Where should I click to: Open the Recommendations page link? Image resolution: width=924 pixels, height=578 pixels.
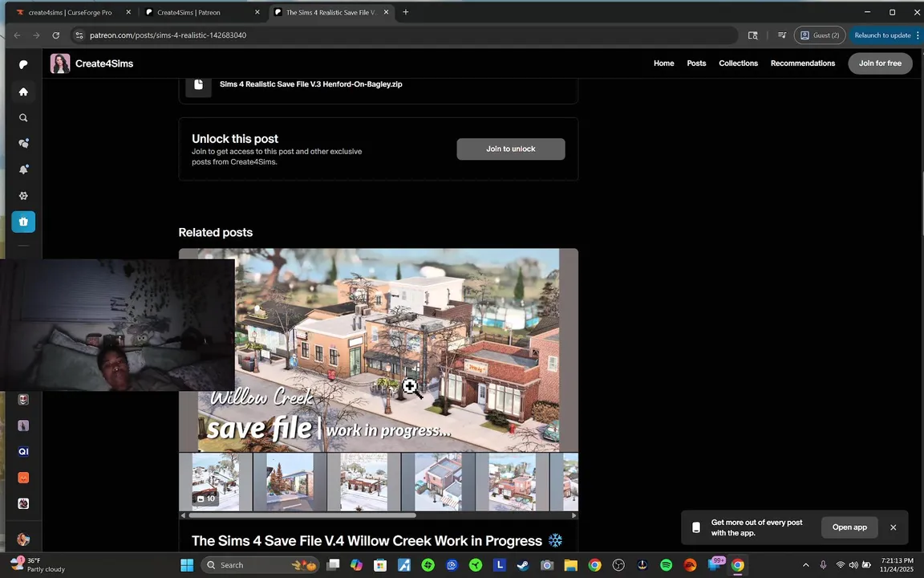pyautogui.click(x=803, y=63)
